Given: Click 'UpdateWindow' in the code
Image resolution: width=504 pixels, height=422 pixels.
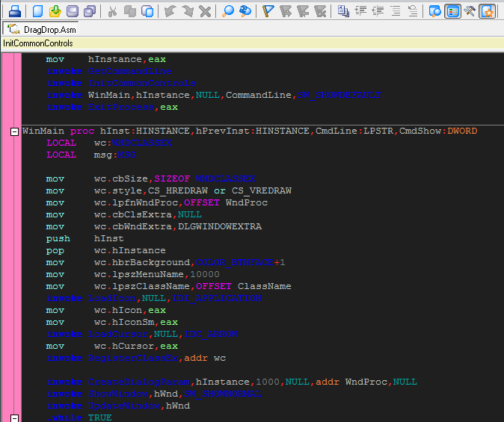Looking at the screenshot, I should point(123,406).
